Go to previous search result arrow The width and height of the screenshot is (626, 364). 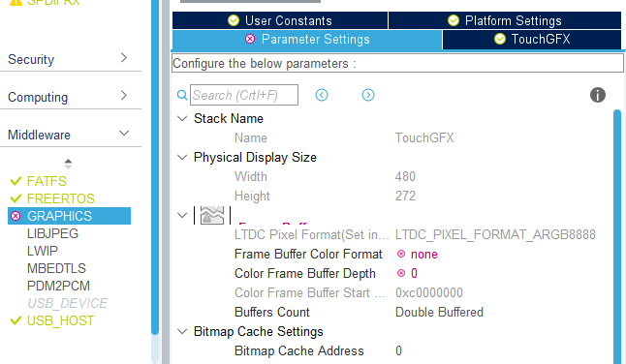pyautogui.click(x=322, y=95)
